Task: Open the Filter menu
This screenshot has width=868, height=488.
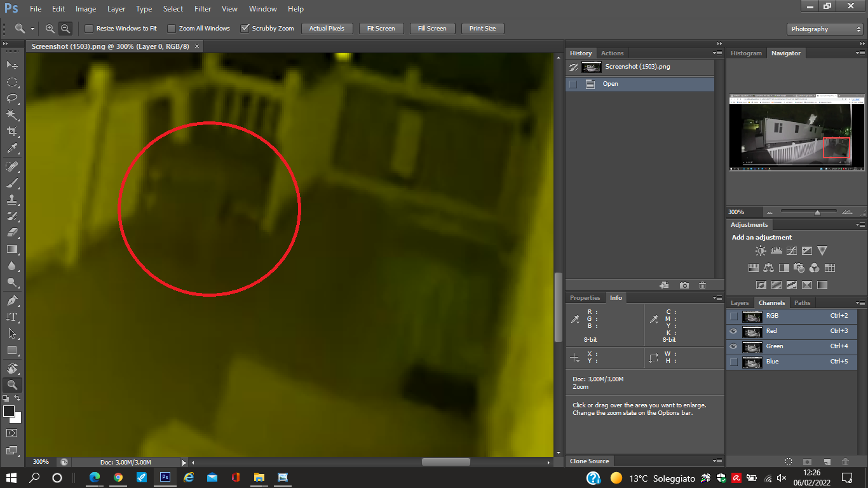Action: point(203,9)
